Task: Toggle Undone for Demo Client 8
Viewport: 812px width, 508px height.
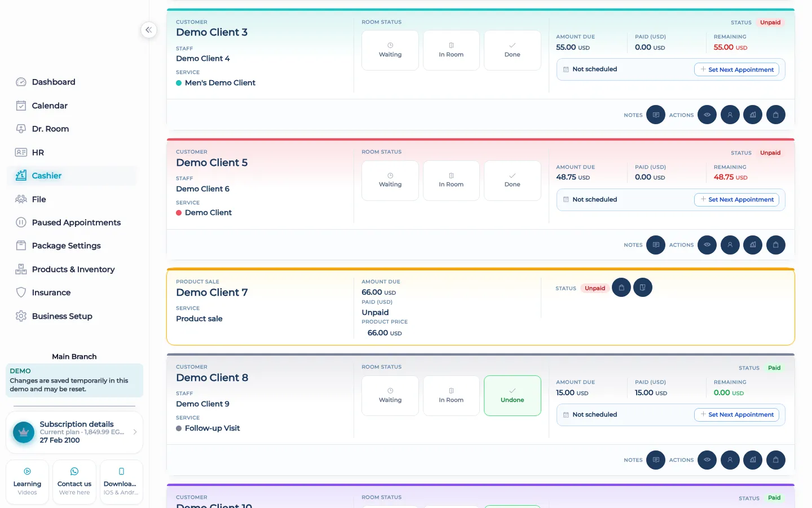Action: point(513,396)
